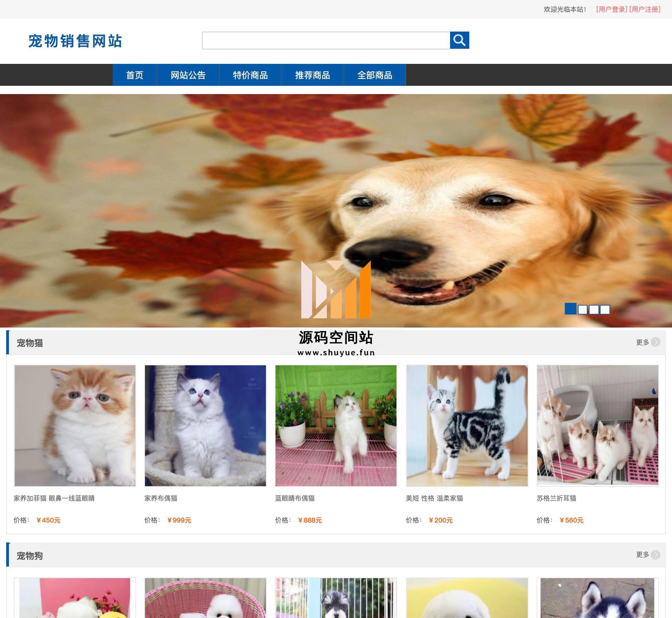Open the 推荐商品 navigation tab
The width and height of the screenshot is (672, 618).
(x=313, y=75)
